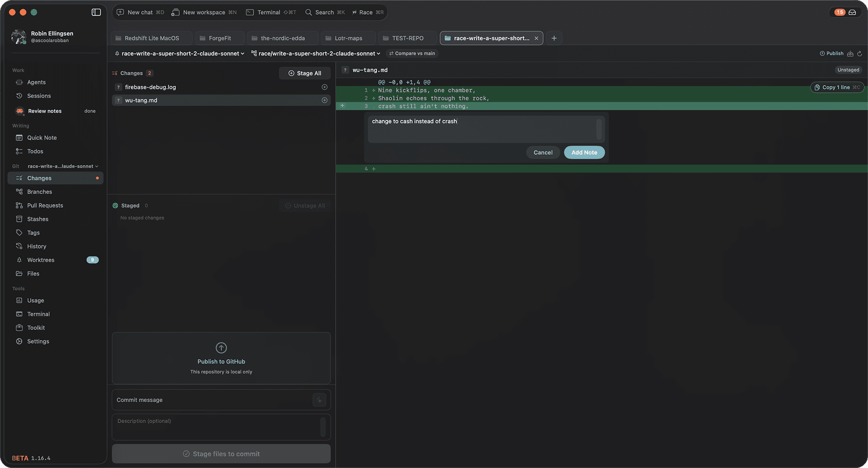Click the Publish to GitHub upload arrow icon
Image resolution: width=868 pixels, height=468 pixels.
tap(221, 348)
